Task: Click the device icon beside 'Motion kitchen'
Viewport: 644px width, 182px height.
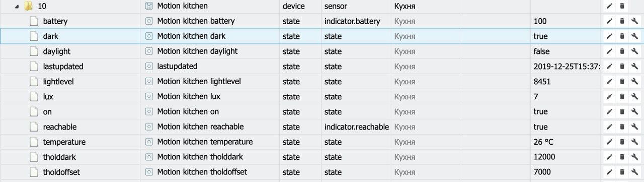Action: click(148, 6)
